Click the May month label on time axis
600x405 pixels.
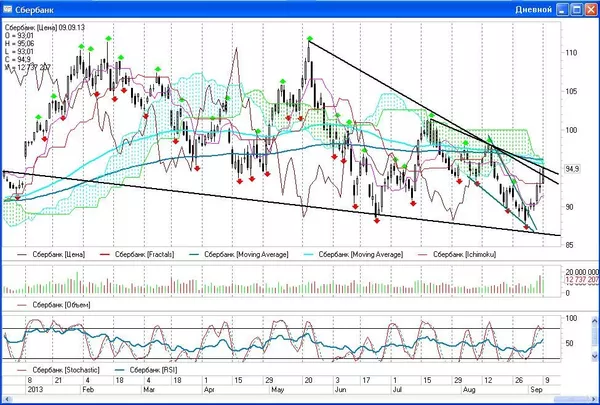click(x=277, y=390)
